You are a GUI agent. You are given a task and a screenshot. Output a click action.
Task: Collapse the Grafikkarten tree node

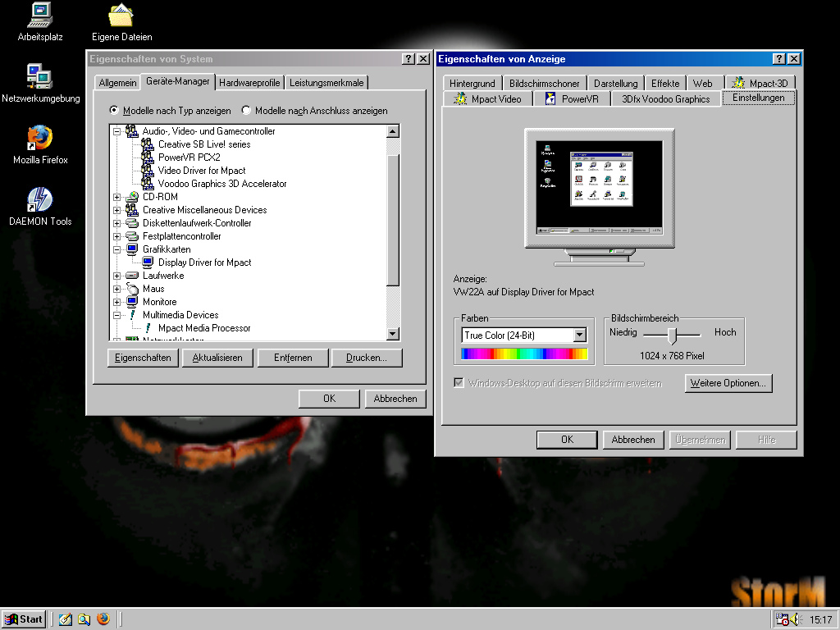[x=116, y=249]
